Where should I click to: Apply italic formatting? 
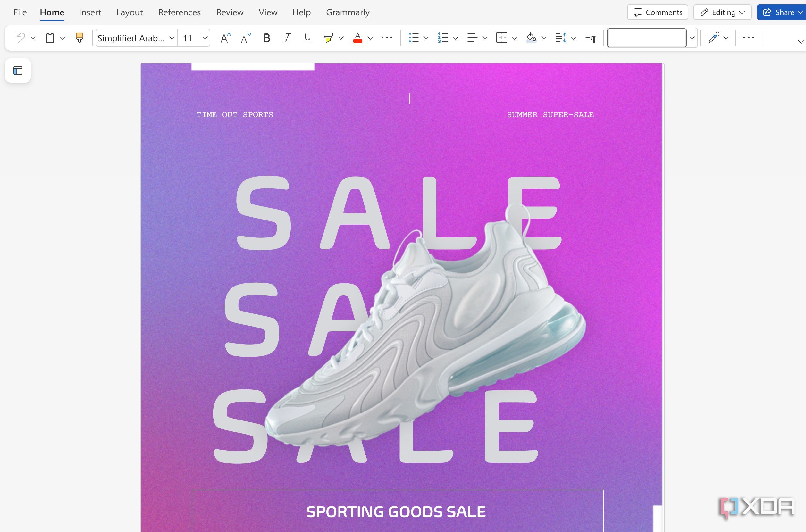(287, 38)
